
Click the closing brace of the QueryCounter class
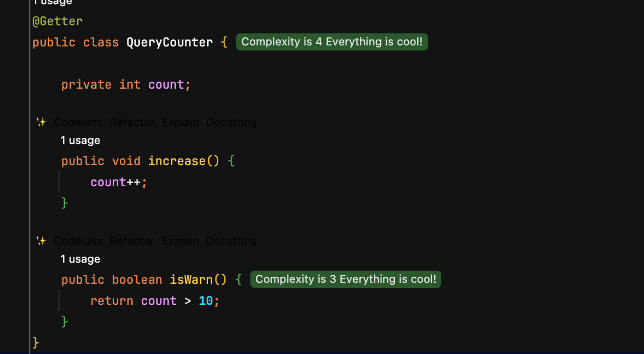pos(36,342)
